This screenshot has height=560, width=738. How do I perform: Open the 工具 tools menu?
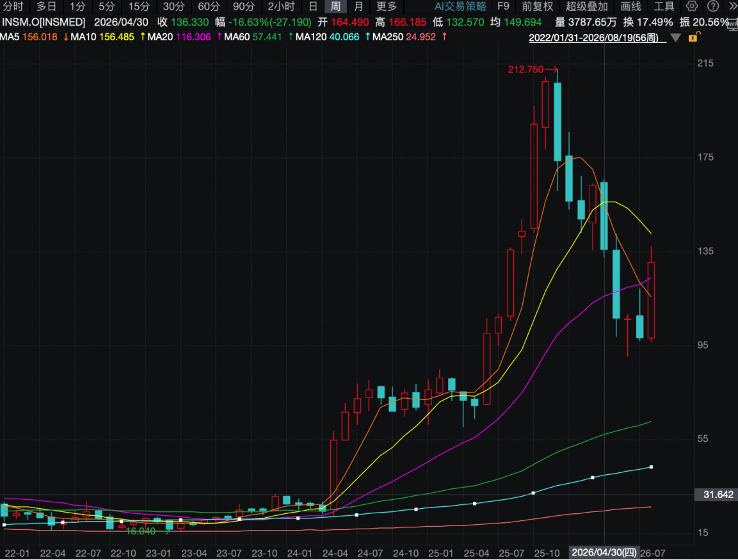point(664,6)
